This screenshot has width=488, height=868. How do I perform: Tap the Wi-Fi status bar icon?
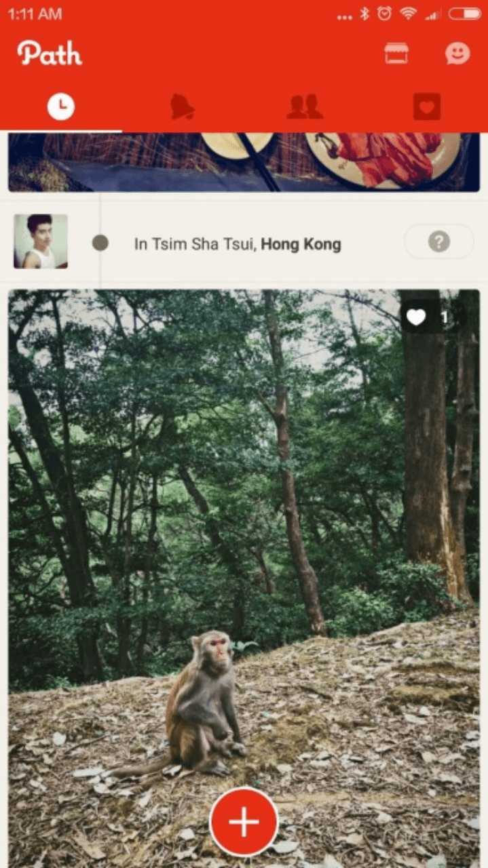(408, 14)
